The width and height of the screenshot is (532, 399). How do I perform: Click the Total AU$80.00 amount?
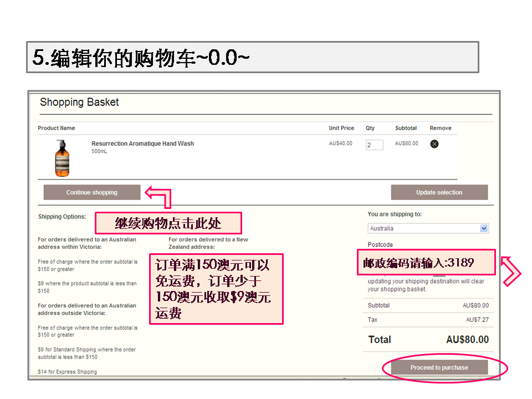click(x=467, y=340)
